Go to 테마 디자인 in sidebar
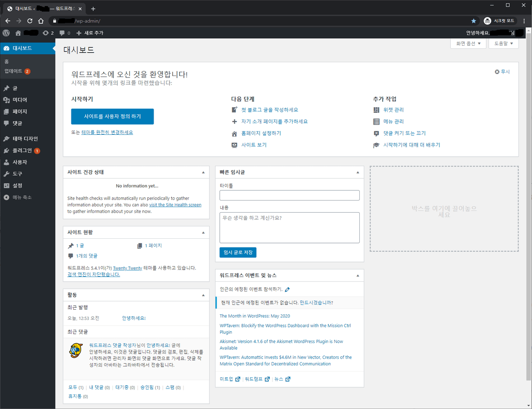The height and width of the screenshot is (409, 532). [25, 139]
